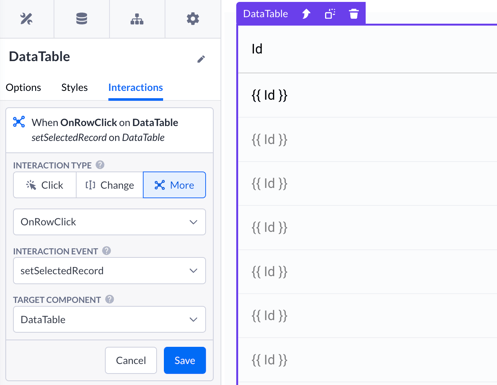Viewport: 497px width, 385px height.
Task: Delete the DataTable via trash icon
Action: (354, 14)
